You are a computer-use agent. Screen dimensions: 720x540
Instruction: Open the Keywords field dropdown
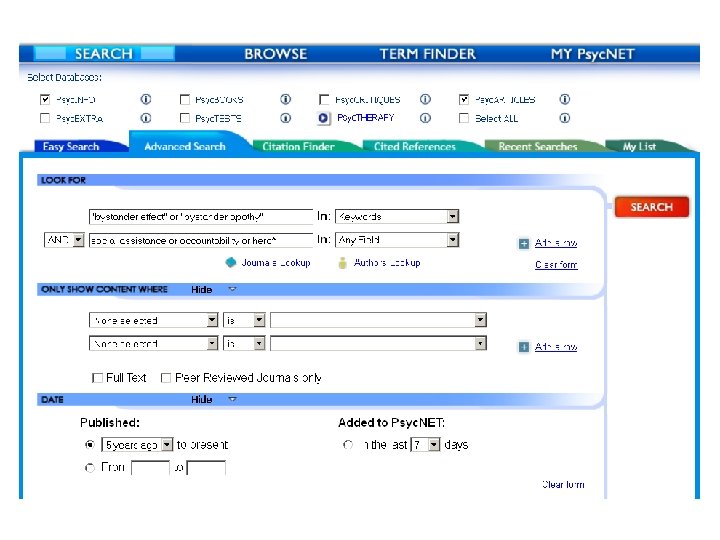(x=397, y=216)
